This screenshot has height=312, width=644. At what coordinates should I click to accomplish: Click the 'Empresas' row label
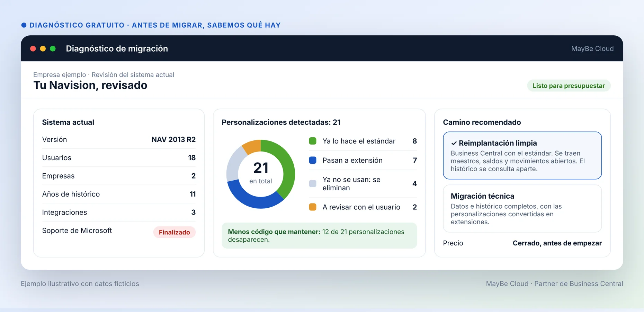(58, 176)
